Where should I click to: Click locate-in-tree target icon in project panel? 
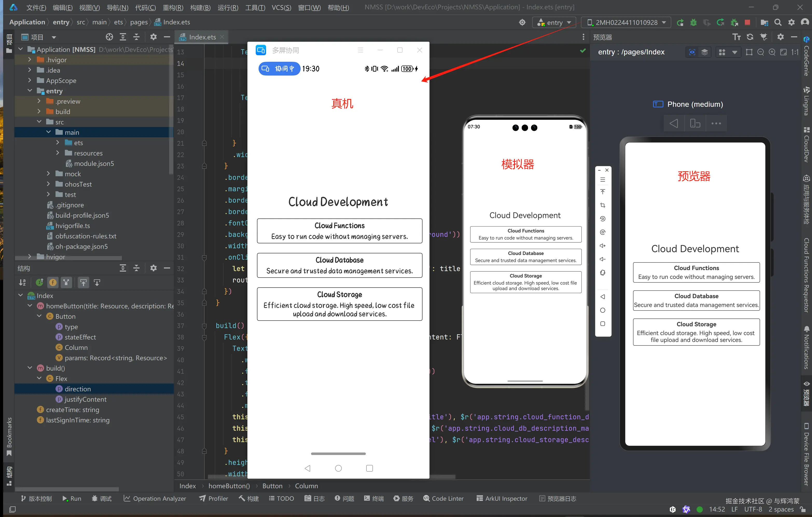109,37
